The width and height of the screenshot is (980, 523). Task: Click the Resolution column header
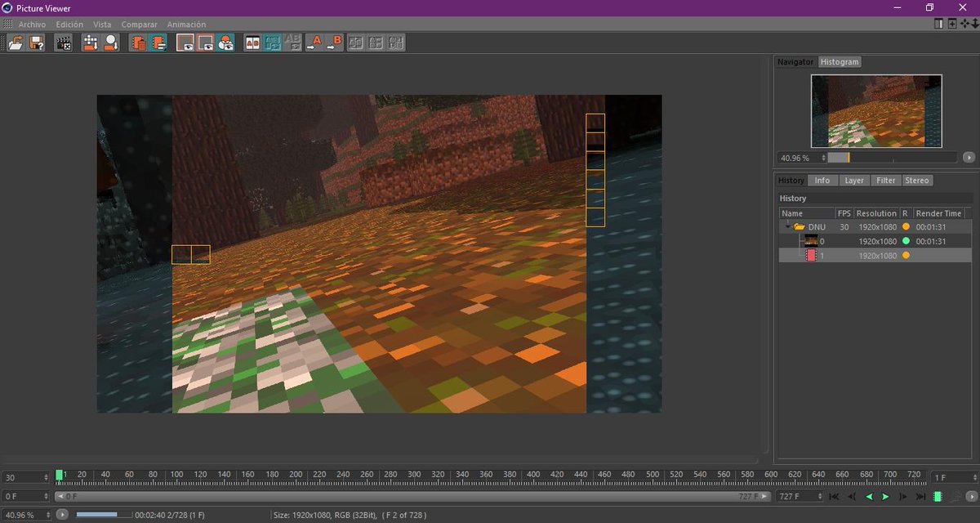click(x=876, y=213)
